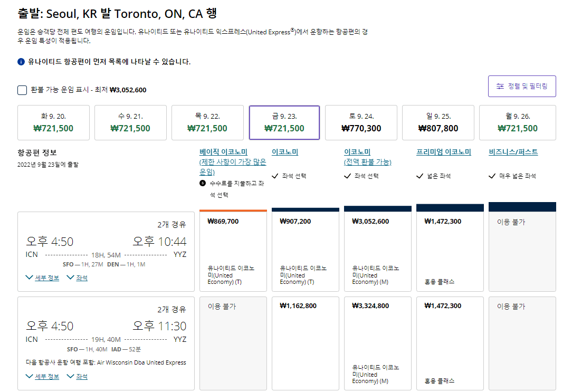
Task: Expand 좌석 details for the second flight
Action: (x=81, y=376)
